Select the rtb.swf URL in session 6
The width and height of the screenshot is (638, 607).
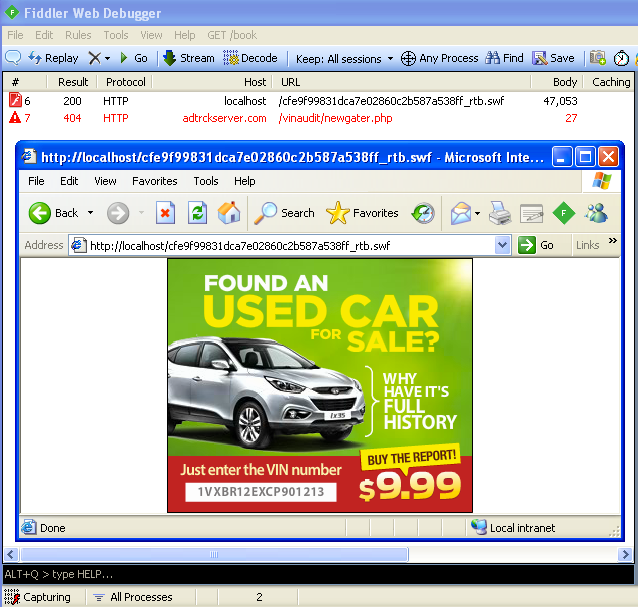pos(391,101)
